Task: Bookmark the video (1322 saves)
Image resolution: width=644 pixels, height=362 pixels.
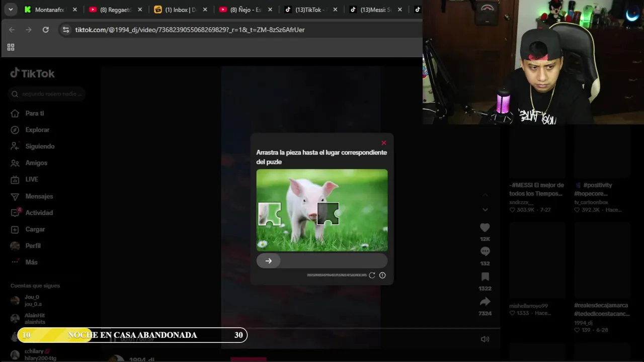Action: (485, 277)
